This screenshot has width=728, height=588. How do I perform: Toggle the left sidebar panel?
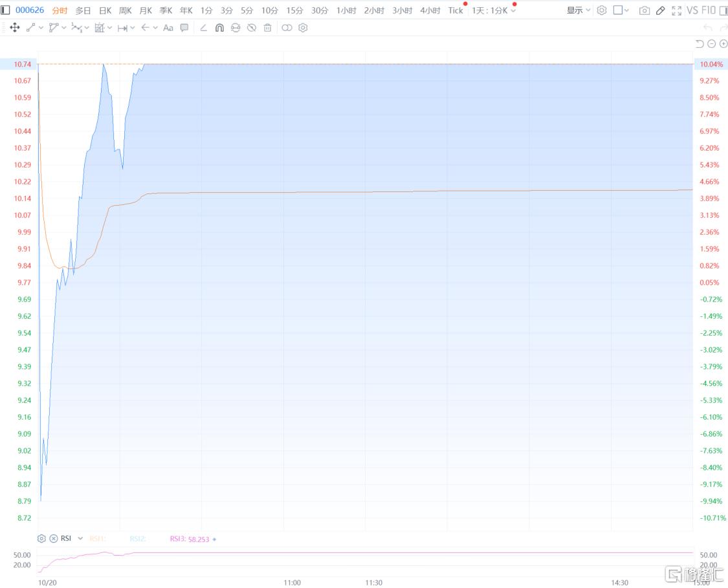tap(6, 10)
